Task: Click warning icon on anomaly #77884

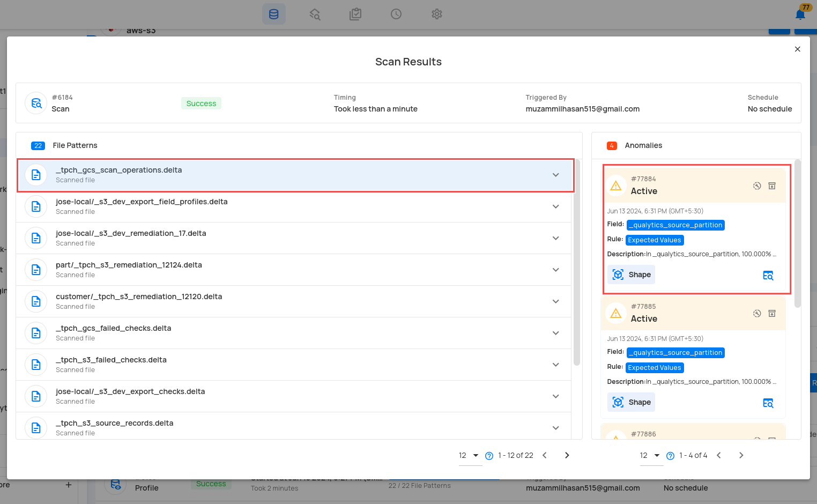Action: click(x=616, y=186)
